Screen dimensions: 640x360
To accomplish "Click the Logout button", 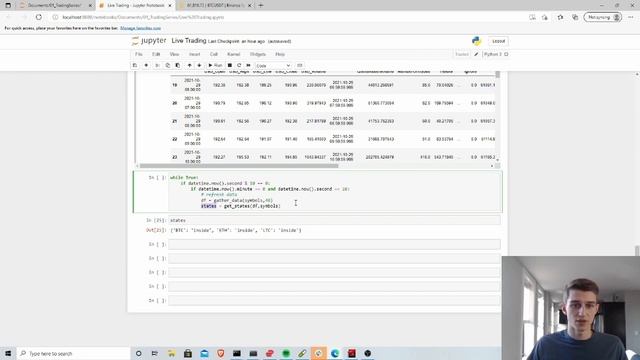I will pyautogui.click(x=498, y=41).
